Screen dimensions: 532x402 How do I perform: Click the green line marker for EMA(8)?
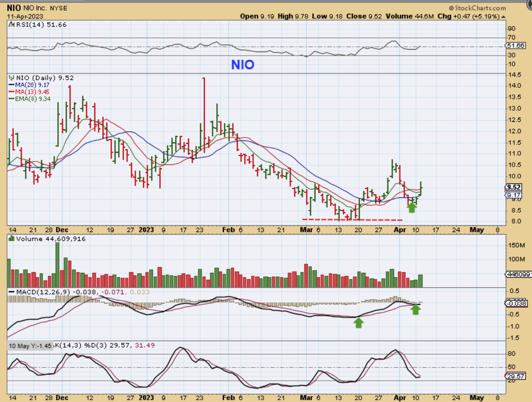click(x=11, y=98)
